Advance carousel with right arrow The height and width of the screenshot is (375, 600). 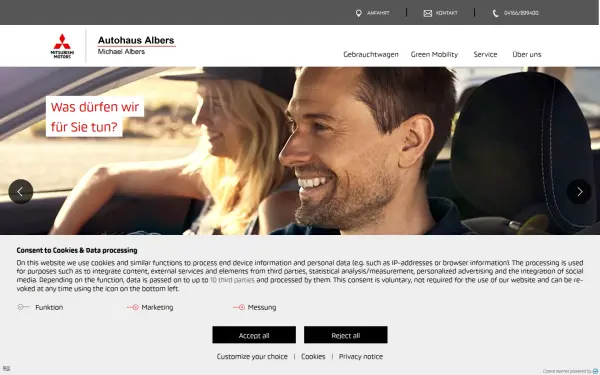pos(579,191)
